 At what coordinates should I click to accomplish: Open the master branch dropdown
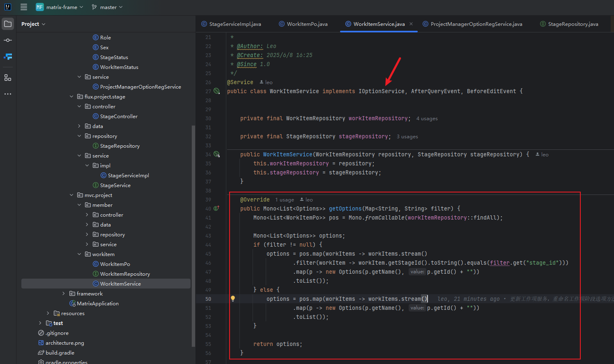(107, 7)
